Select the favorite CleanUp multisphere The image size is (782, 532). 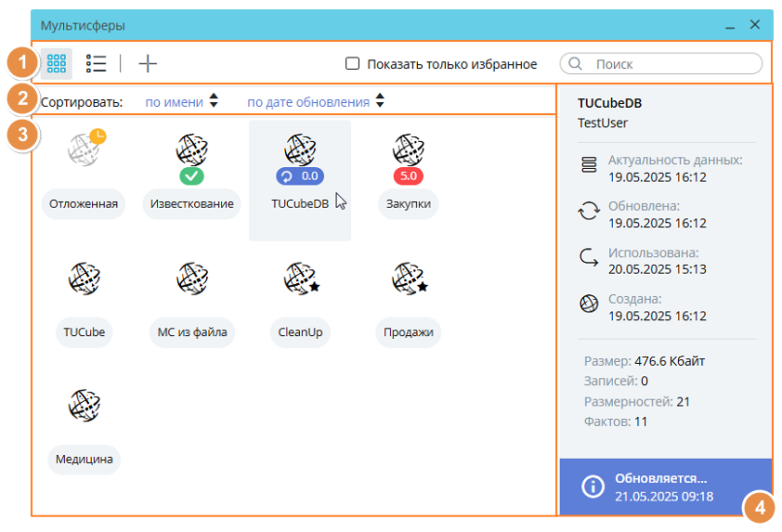click(x=300, y=277)
